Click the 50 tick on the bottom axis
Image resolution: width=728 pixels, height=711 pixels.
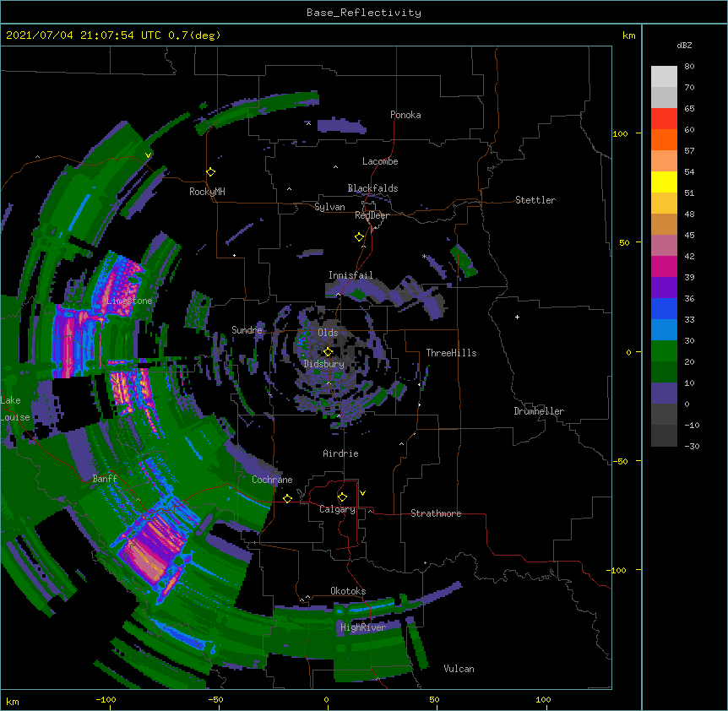[x=434, y=700]
